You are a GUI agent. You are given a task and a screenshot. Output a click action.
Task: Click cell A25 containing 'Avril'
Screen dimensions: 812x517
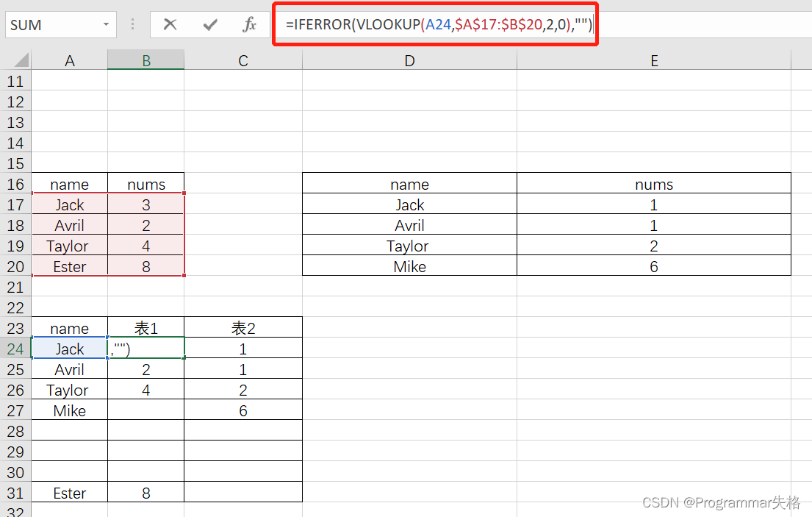[x=69, y=369]
